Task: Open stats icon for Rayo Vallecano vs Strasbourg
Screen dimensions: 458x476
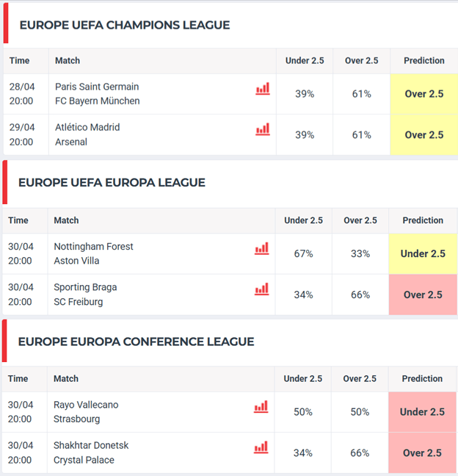Action: point(261,407)
